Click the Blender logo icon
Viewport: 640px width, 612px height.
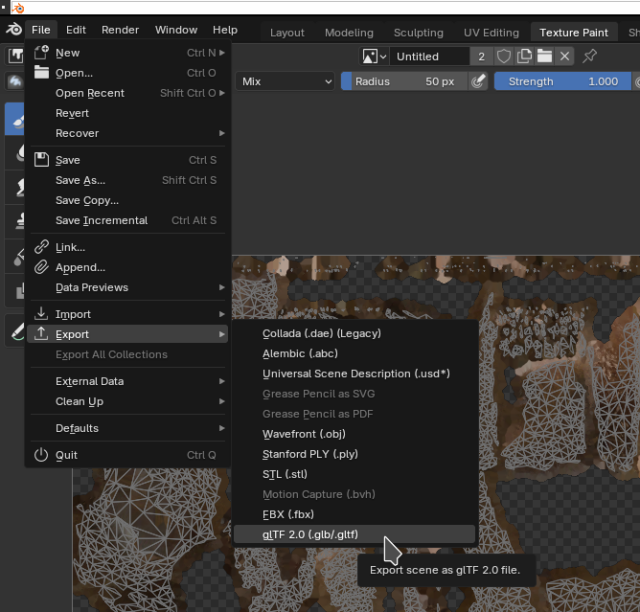pos(13,29)
